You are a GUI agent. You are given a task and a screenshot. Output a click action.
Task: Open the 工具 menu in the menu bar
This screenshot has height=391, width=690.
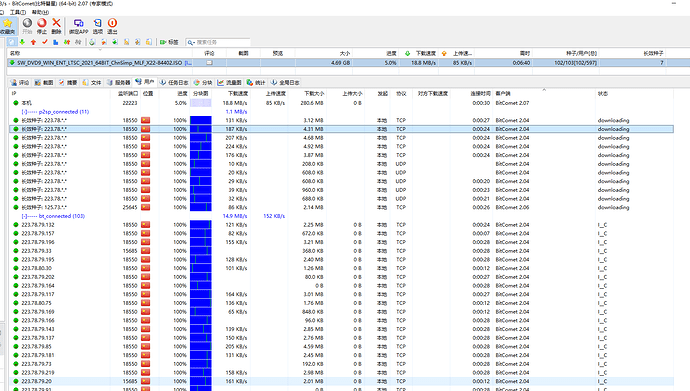(18, 12)
